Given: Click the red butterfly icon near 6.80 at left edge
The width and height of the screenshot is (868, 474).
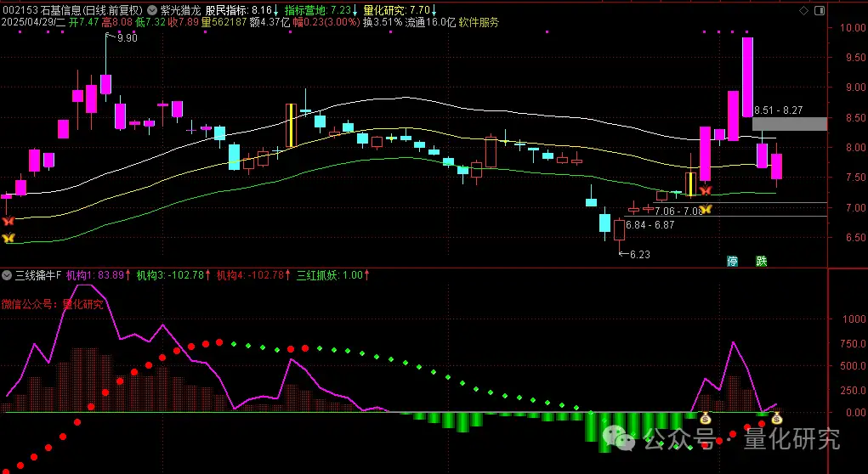Looking at the screenshot, I should pyautogui.click(x=8, y=221).
